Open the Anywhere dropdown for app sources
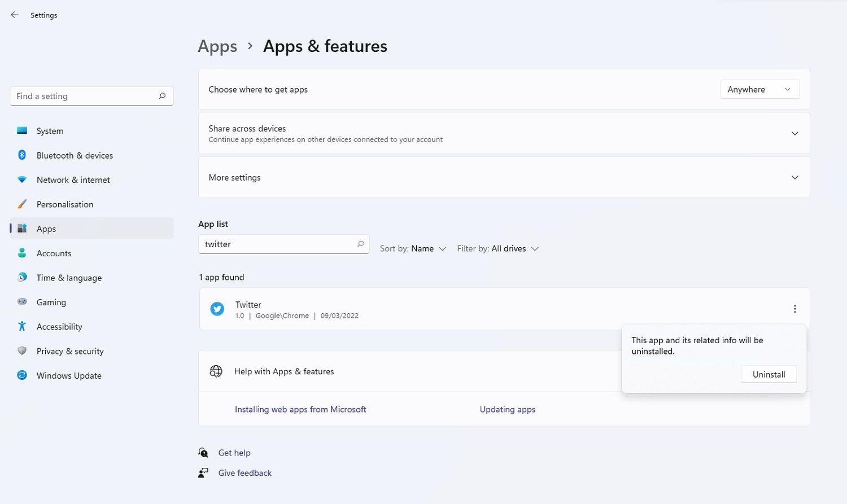 759,89
